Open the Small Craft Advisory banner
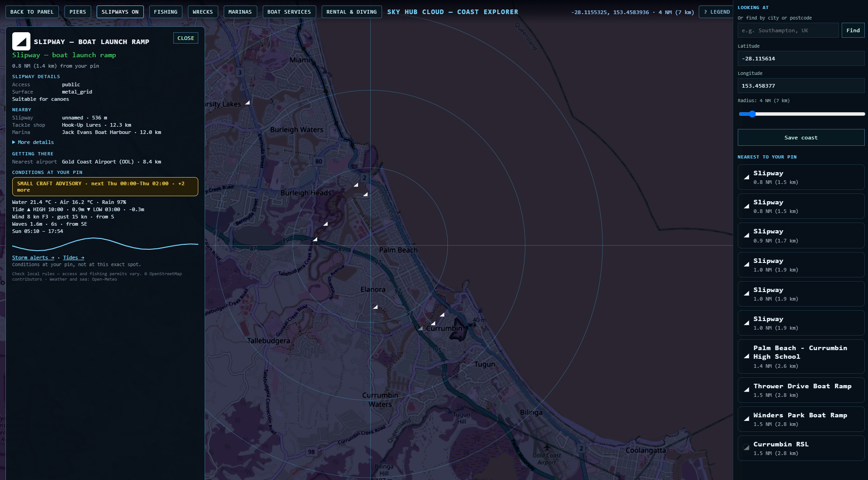The image size is (868, 480). tap(105, 187)
